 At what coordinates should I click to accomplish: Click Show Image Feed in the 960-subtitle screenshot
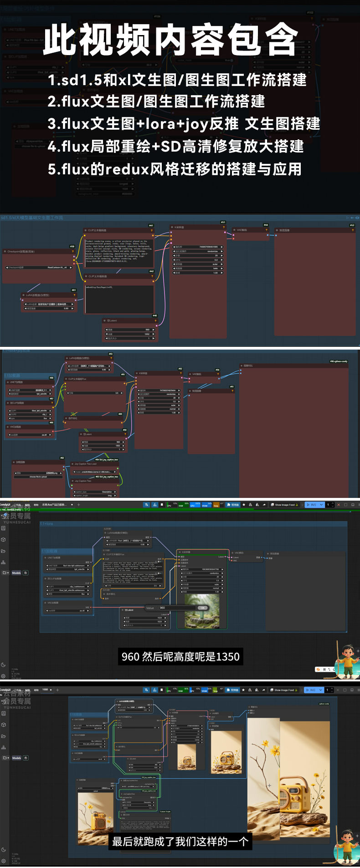pos(284,505)
